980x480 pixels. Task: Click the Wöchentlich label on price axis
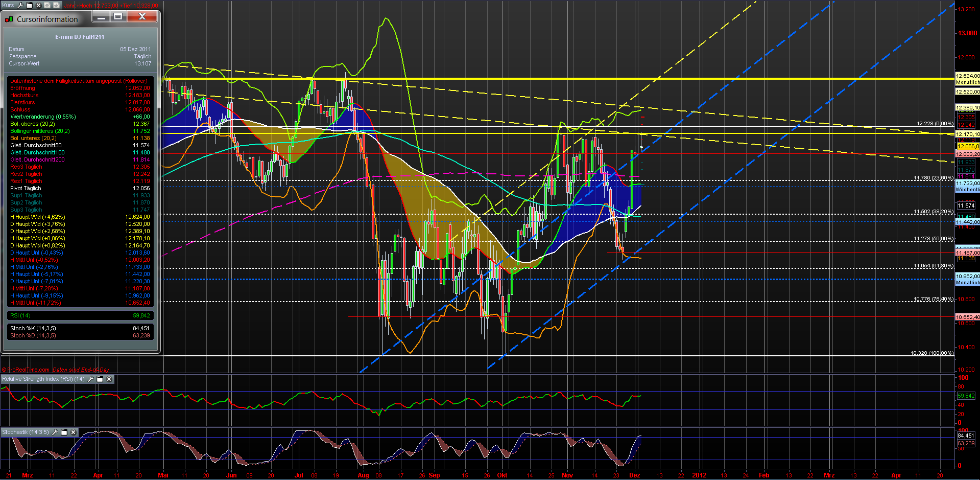967,189
